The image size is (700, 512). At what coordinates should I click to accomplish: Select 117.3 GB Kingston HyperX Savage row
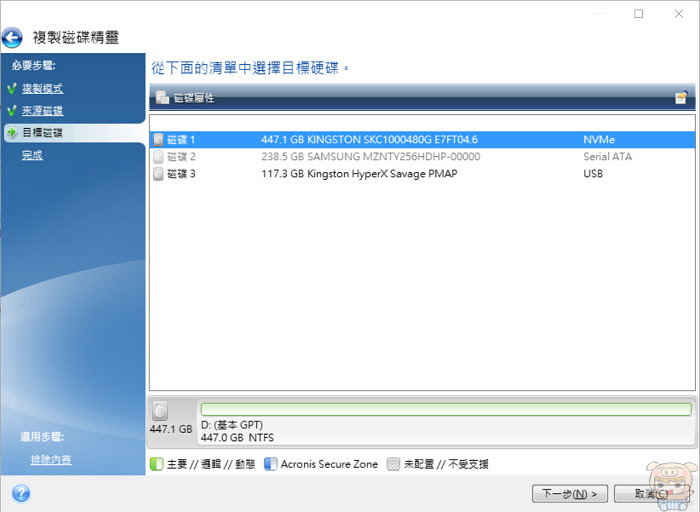(x=422, y=174)
